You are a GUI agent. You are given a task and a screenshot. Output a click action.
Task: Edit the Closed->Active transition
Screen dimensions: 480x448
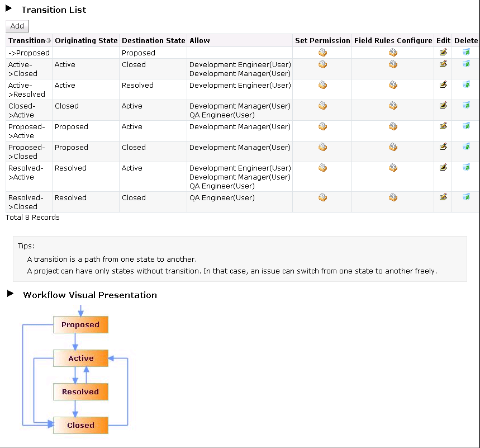(x=443, y=106)
